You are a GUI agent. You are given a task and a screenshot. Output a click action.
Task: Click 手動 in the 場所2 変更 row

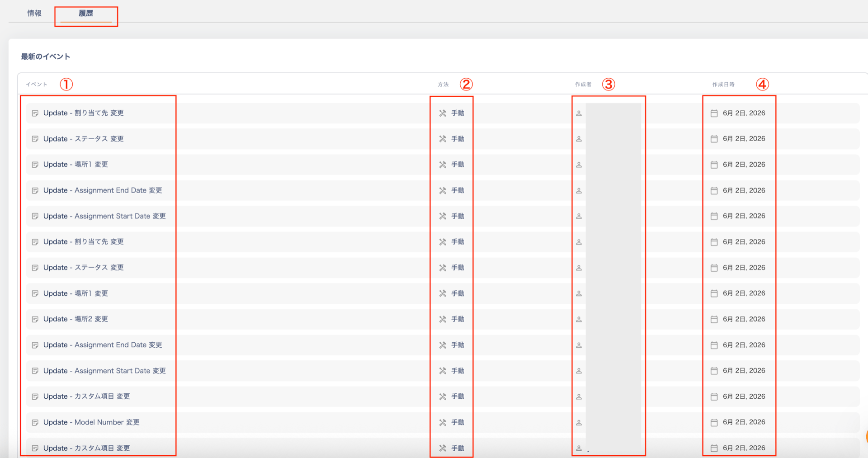click(458, 319)
